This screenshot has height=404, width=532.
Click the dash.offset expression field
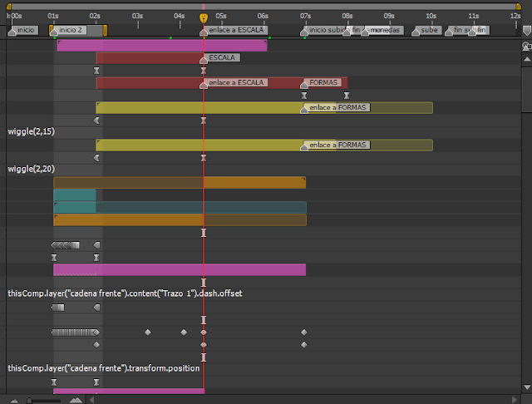coord(125,293)
